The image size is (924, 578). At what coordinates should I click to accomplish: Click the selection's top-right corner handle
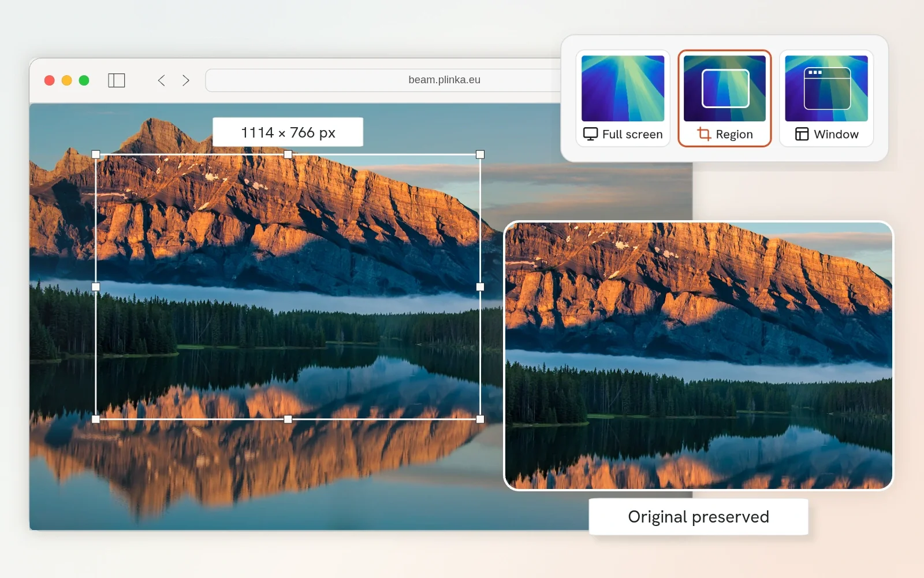(480, 154)
